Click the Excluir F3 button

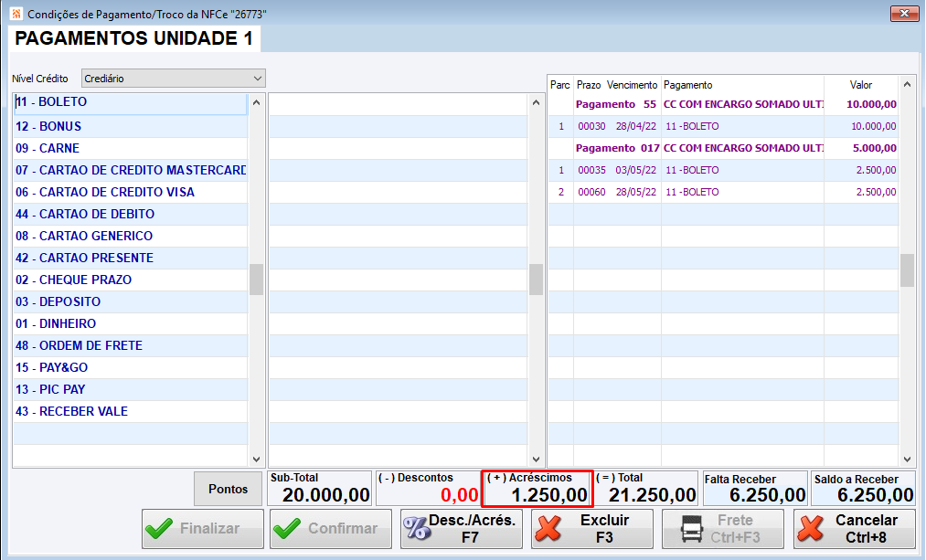[591, 529]
